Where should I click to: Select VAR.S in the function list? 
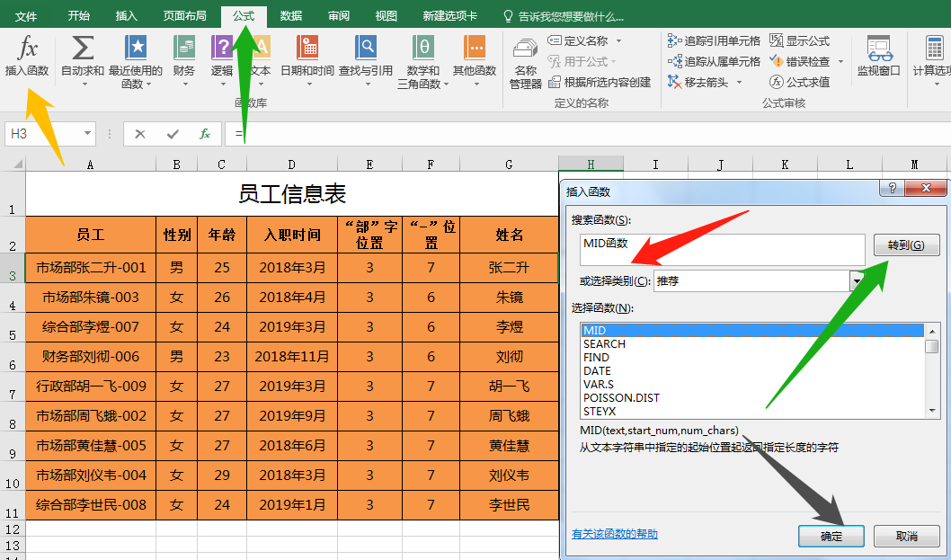(x=752, y=384)
